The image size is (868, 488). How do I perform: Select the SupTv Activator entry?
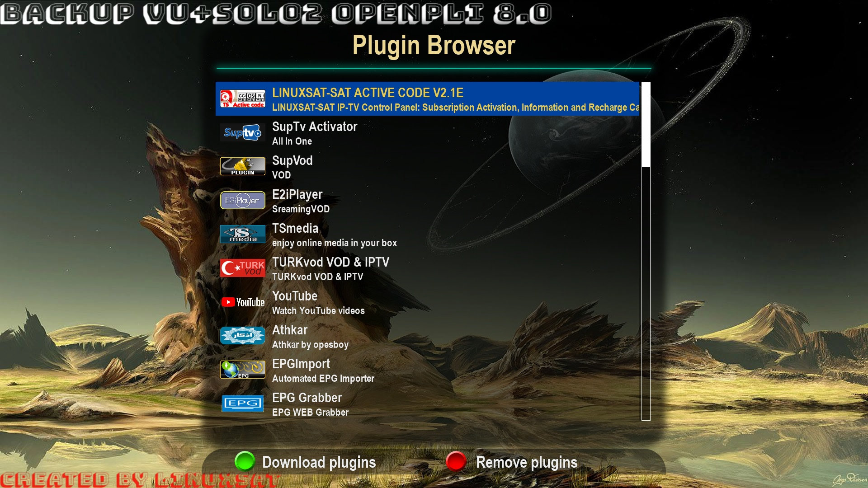(x=315, y=127)
